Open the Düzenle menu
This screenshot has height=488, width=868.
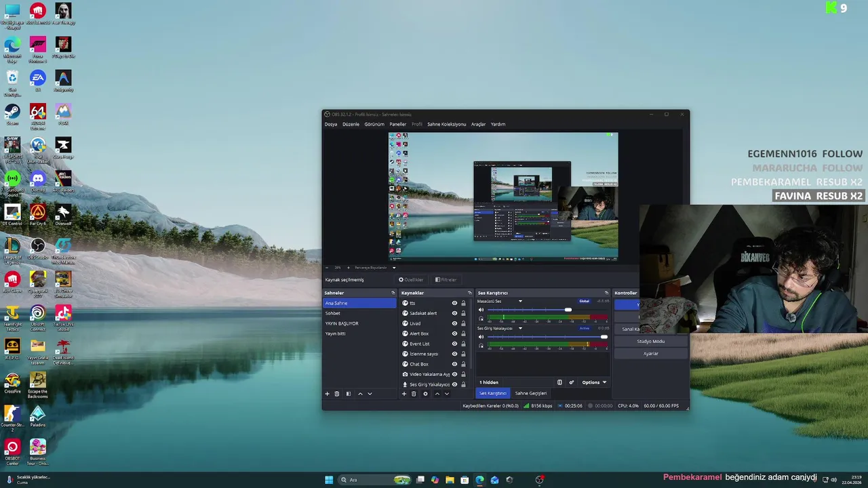(351, 124)
